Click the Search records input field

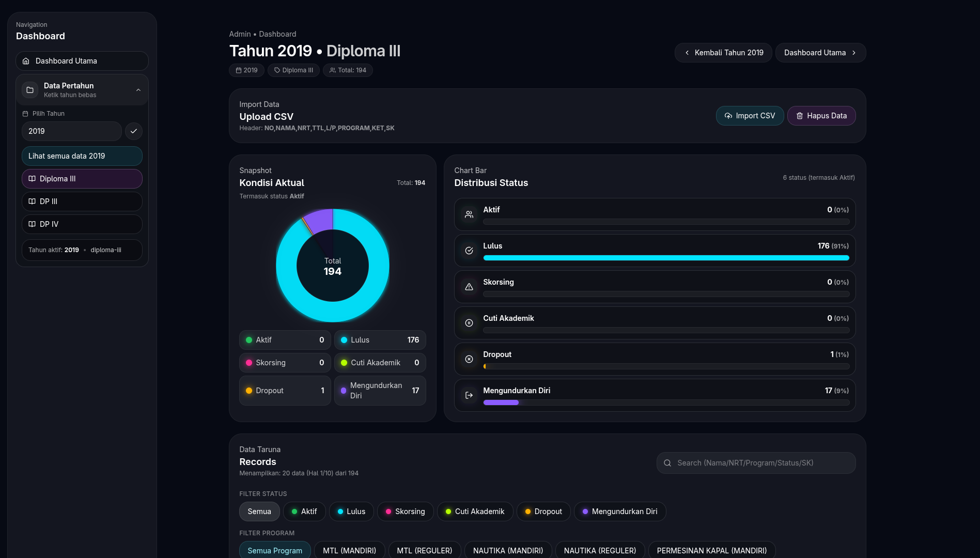(756, 463)
